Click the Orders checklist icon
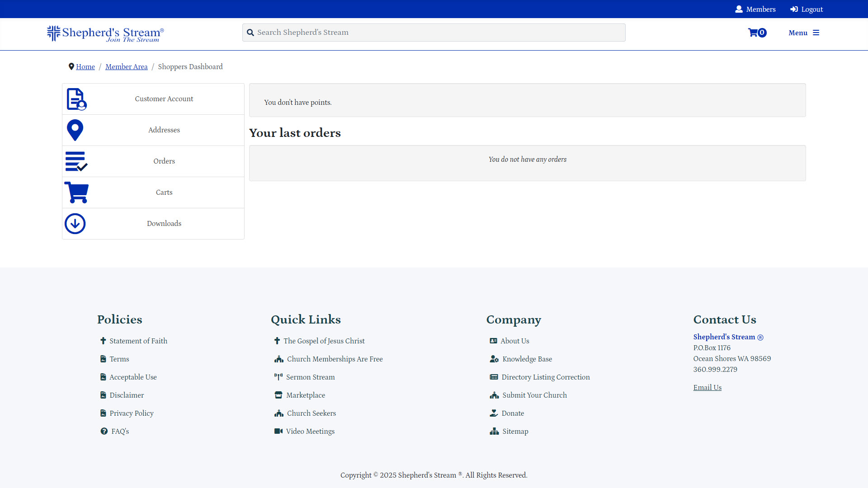This screenshot has height=488, width=868. [x=76, y=161]
